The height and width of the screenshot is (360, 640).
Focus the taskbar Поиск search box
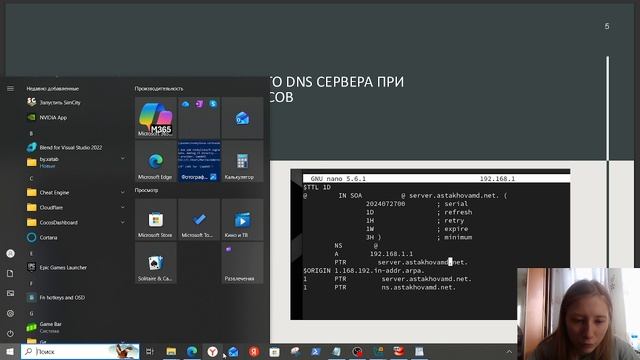click(x=80, y=351)
